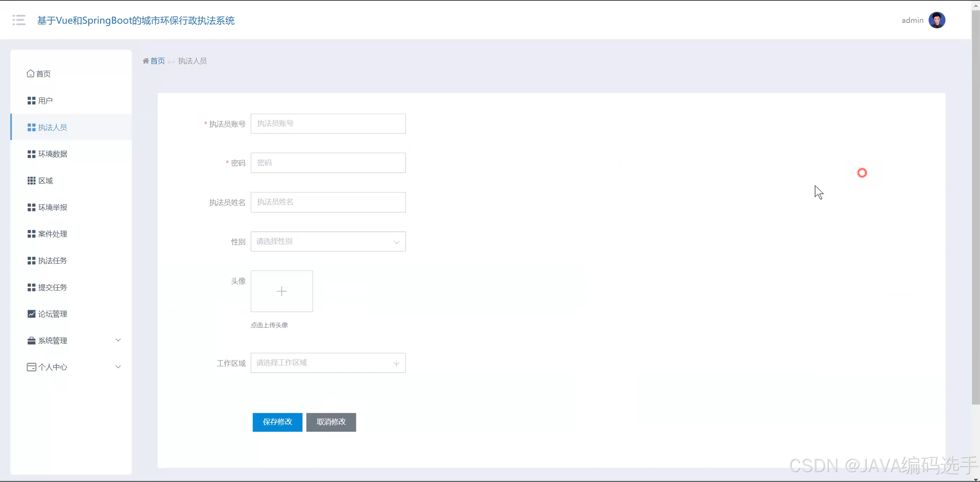Click into the 密码 password field
Viewport: 980px width, 482px height.
tap(328, 163)
